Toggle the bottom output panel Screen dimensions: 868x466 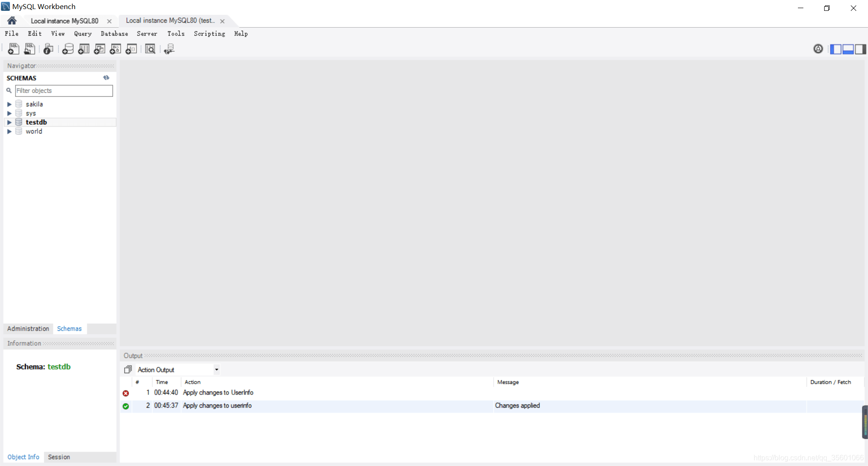point(848,49)
